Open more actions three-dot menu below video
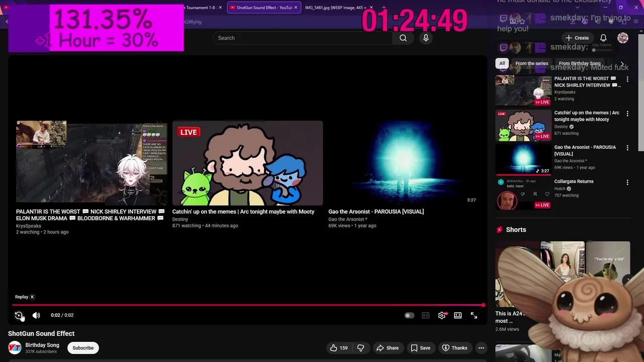Viewport: 644px width, 362px height. click(481, 348)
